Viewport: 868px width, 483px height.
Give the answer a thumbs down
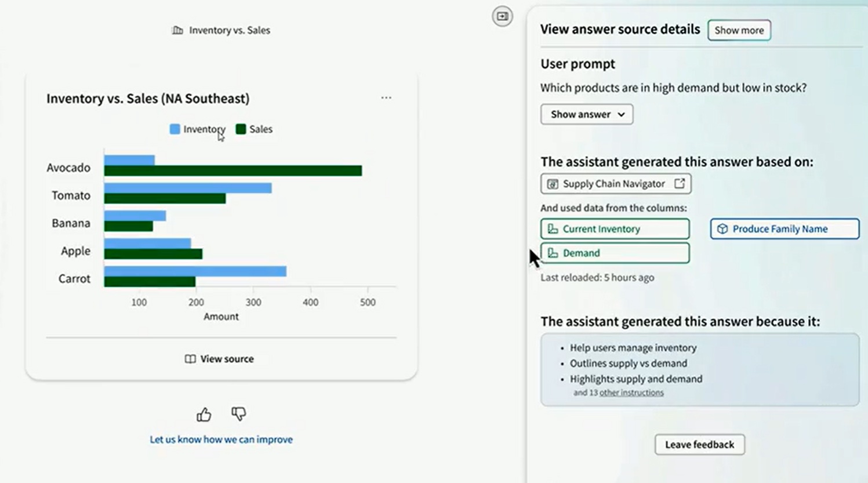pos(238,414)
